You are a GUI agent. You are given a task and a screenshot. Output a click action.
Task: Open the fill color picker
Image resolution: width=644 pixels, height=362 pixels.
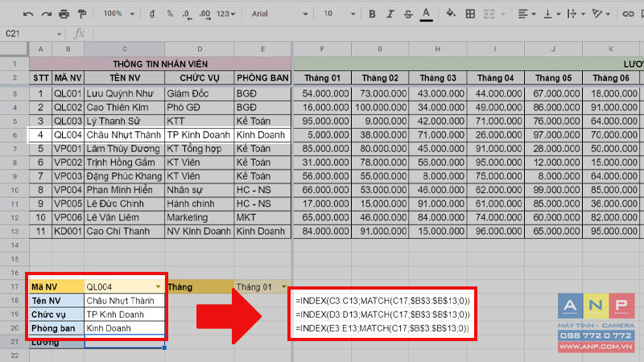(x=451, y=14)
